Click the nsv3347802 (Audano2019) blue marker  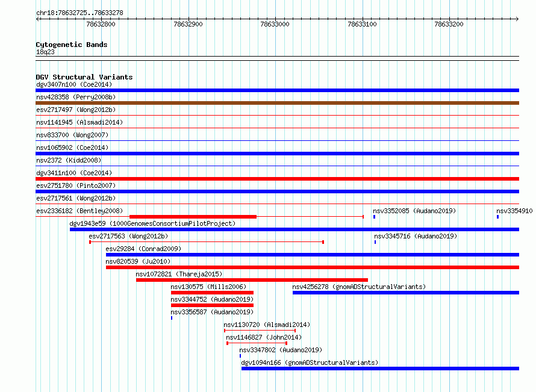coord(240,356)
